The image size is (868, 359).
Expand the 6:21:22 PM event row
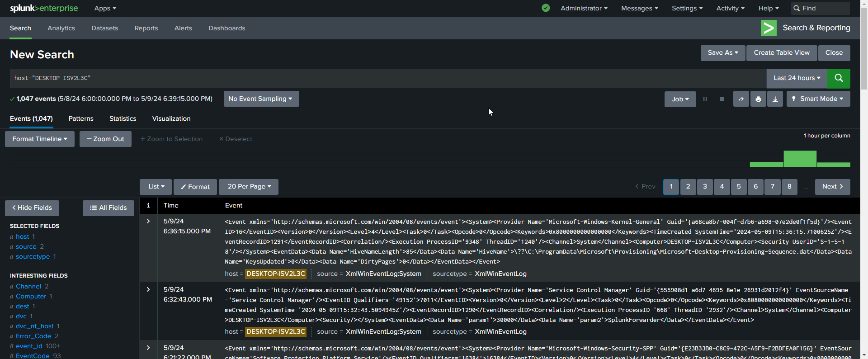click(148, 348)
